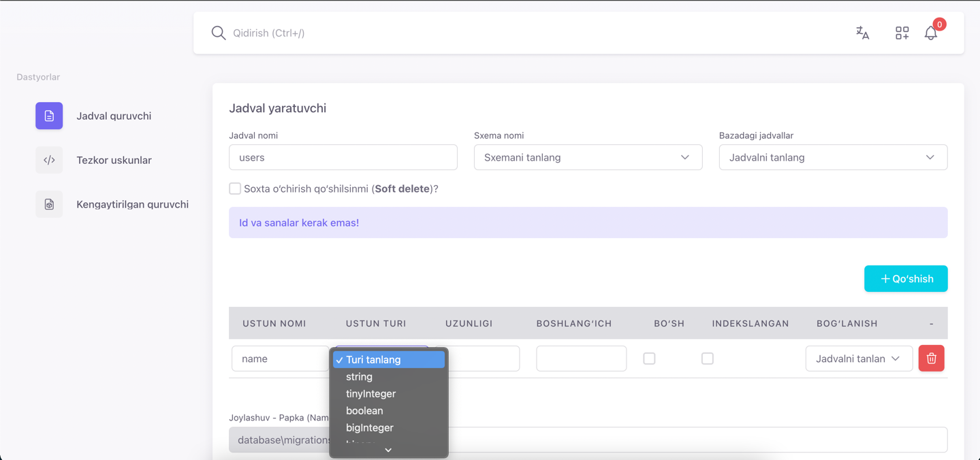Click the Jadval quruvchi document icon

(x=49, y=116)
